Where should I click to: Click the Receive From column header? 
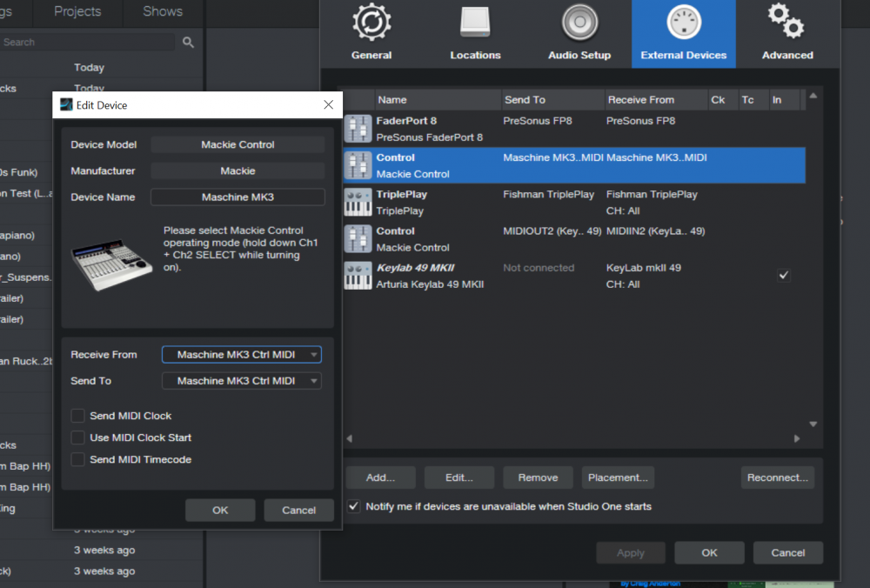(x=656, y=100)
